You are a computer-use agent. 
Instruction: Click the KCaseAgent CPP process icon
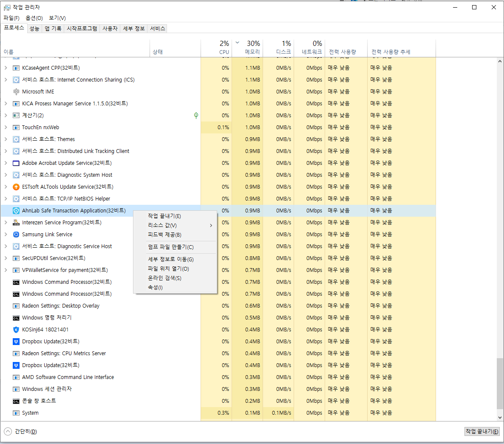point(16,68)
